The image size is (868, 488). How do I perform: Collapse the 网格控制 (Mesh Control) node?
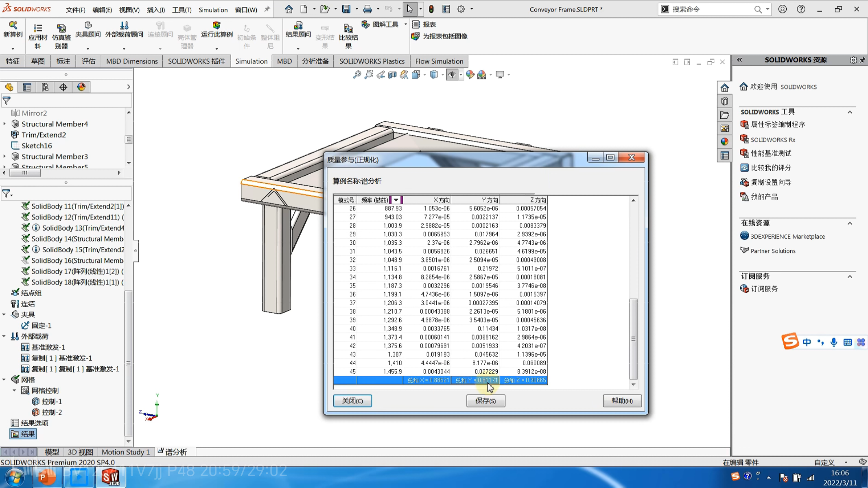(x=14, y=390)
